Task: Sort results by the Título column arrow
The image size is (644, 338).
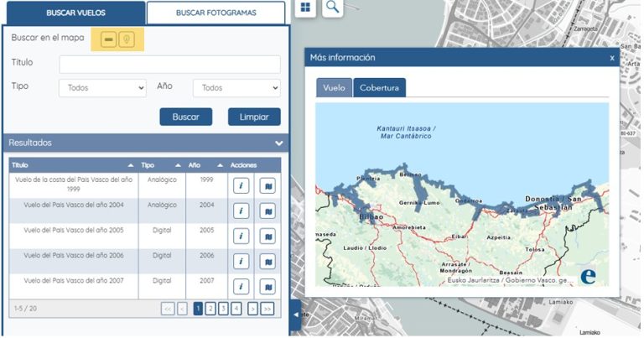Action: point(130,165)
